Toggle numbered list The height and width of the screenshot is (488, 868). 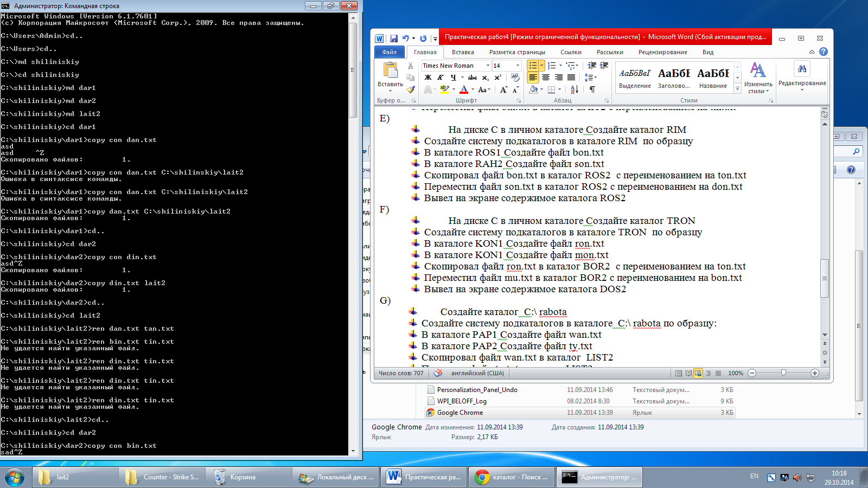(552, 66)
